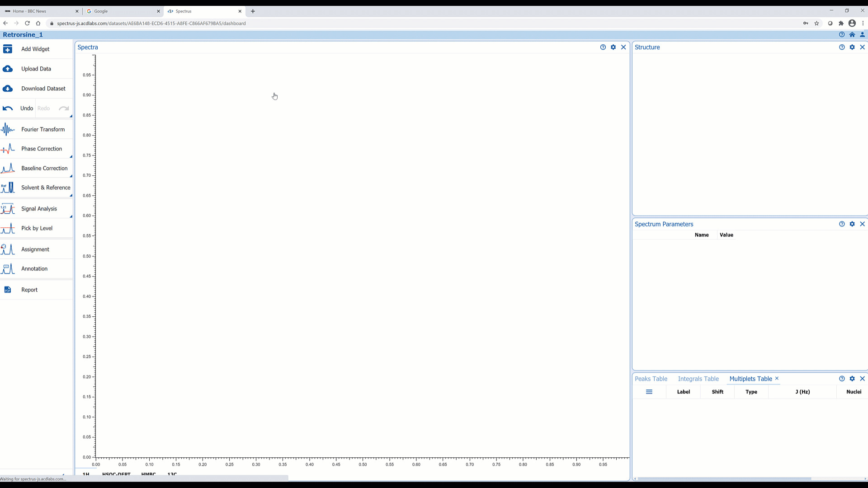Screen dimensions: 868x488
Task: Click the Multiplets Table hamburger menu icon
Action: pyautogui.click(x=649, y=392)
